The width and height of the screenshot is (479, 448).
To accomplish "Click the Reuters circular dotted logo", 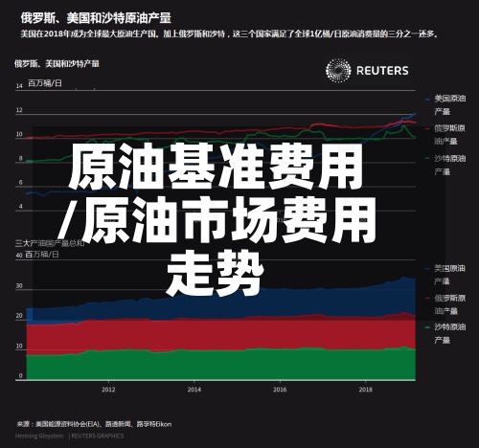I will (x=338, y=71).
